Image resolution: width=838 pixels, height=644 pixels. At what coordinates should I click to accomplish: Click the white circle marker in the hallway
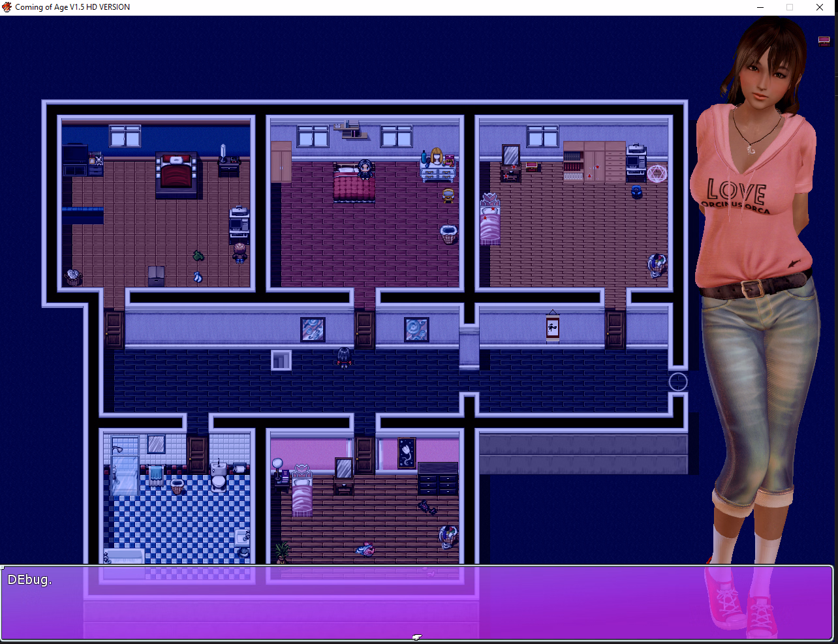click(x=678, y=382)
